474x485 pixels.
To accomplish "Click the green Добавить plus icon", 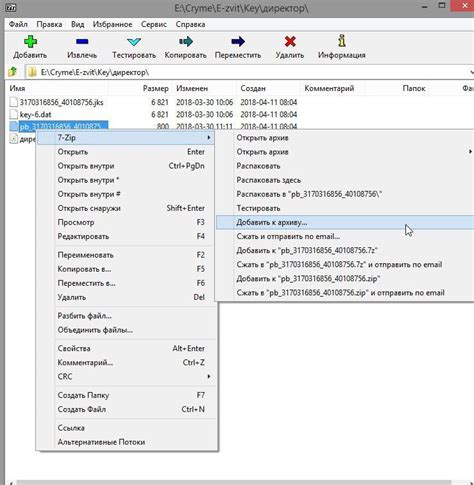I will tap(30, 42).
